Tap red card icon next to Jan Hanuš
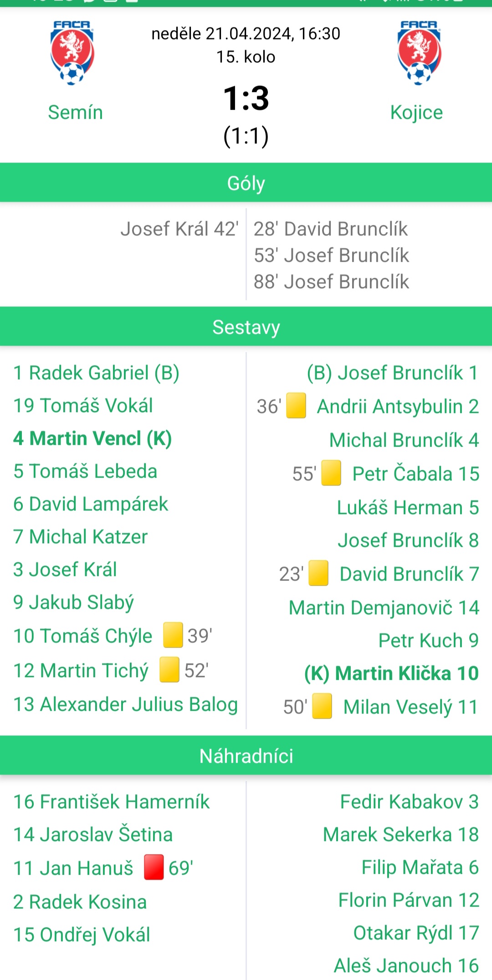This screenshot has height=980, width=492. 154,868
